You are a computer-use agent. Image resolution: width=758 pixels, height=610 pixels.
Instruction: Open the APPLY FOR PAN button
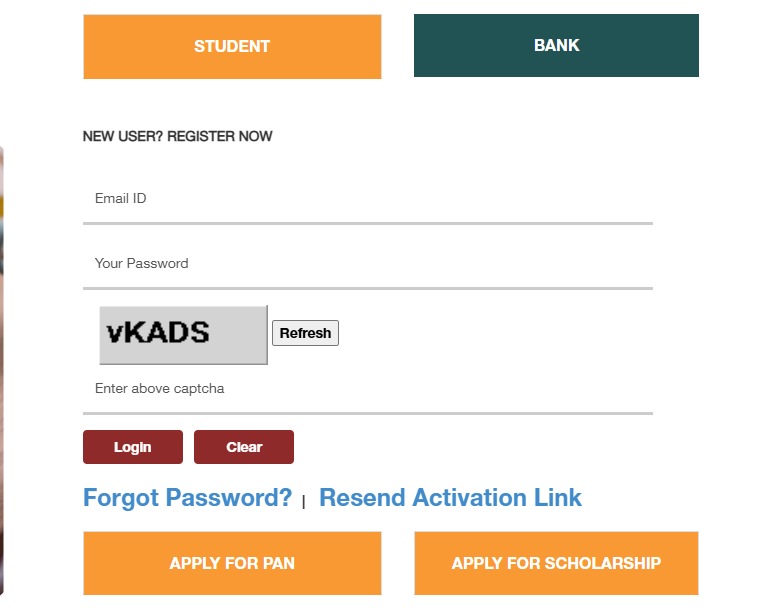coord(232,563)
